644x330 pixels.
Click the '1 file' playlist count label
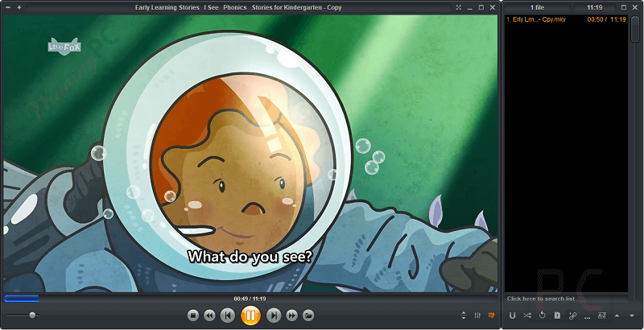[x=537, y=7]
